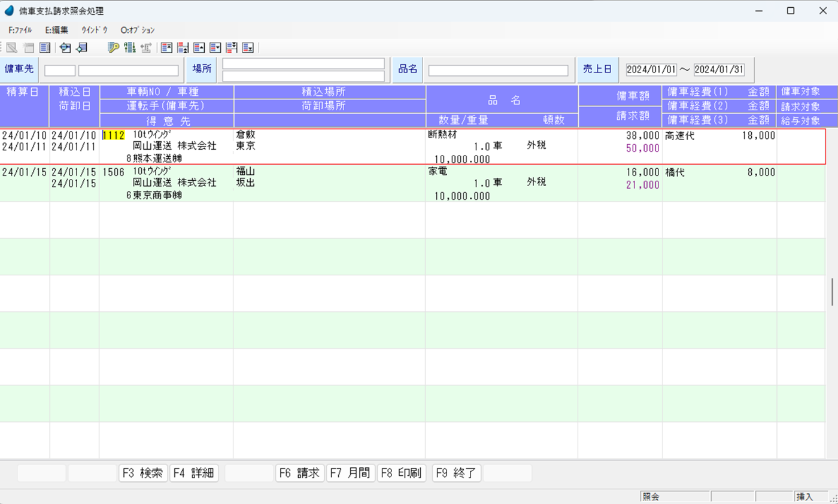This screenshot has width=838, height=504.
Task: Click the vertical scrollbar thumb at right
Action: 832,292
